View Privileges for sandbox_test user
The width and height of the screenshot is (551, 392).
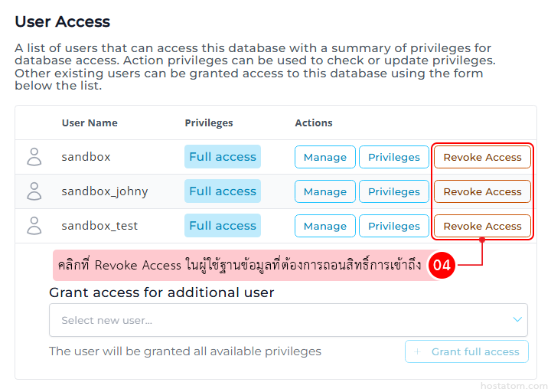394,226
